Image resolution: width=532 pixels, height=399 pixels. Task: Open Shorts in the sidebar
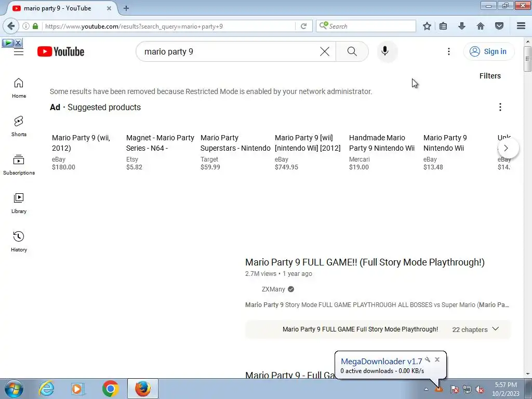19,127
